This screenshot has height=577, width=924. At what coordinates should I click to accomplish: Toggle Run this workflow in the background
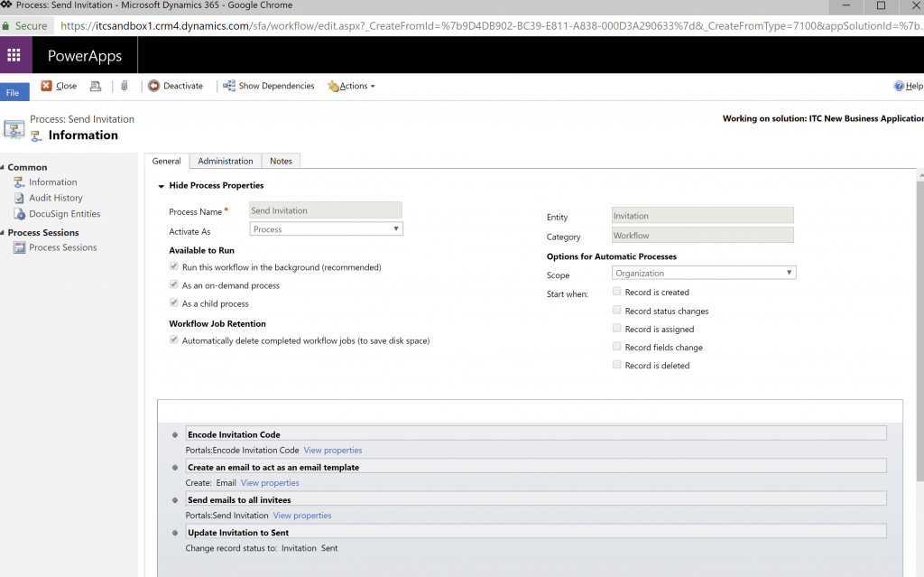pos(174,266)
